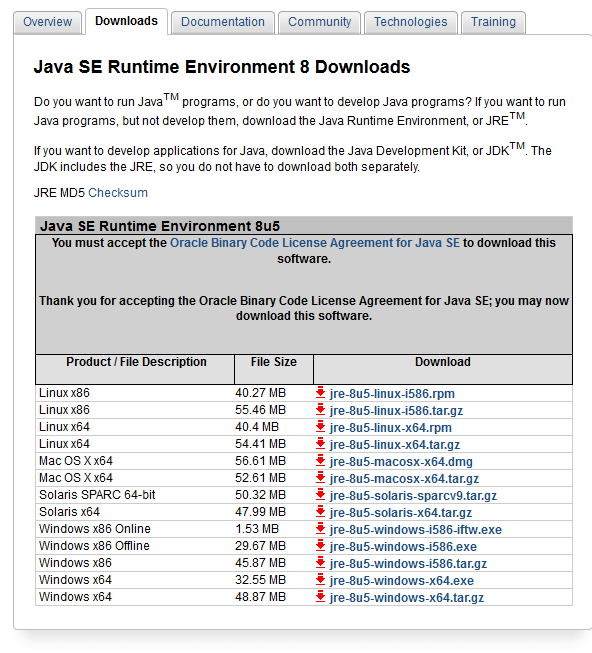Download jre-8u5-windows-i586-iftw.exe online installer link

(416, 530)
